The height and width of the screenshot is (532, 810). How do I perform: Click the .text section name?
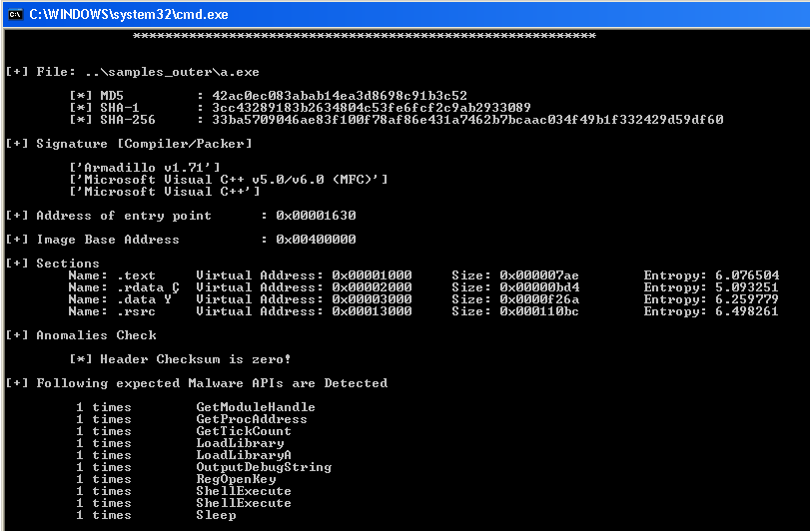(x=135, y=275)
